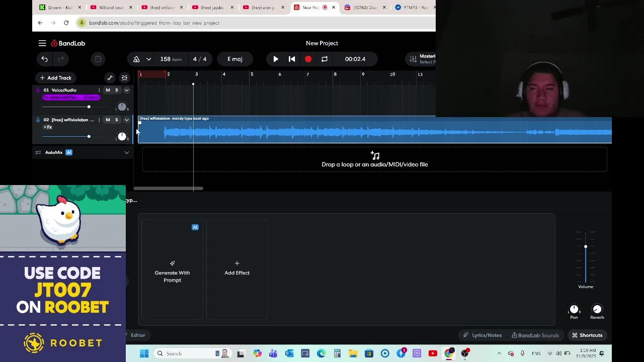Click the AutoMix mixer icon
The width and height of the screenshot is (644, 362).
pyautogui.click(x=38, y=152)
